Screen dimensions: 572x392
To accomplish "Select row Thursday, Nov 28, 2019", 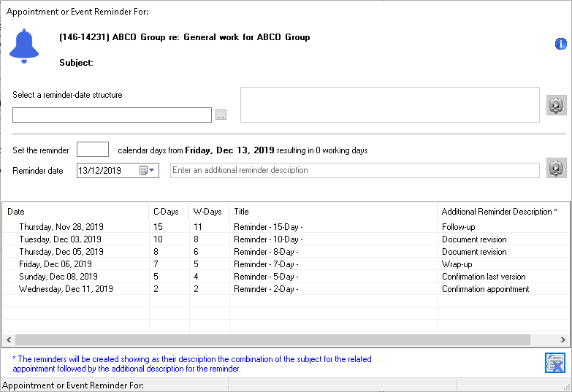I will (286, 227).
